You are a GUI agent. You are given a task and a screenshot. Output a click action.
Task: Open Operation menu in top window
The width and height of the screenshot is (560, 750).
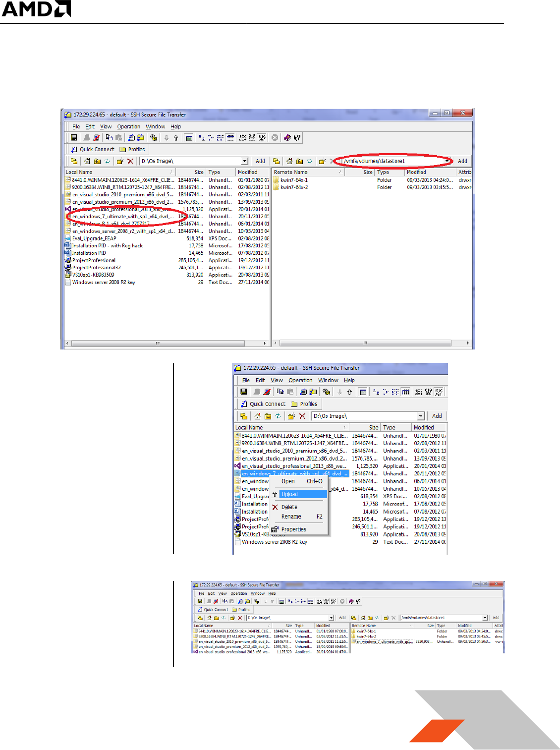point(128,126)
